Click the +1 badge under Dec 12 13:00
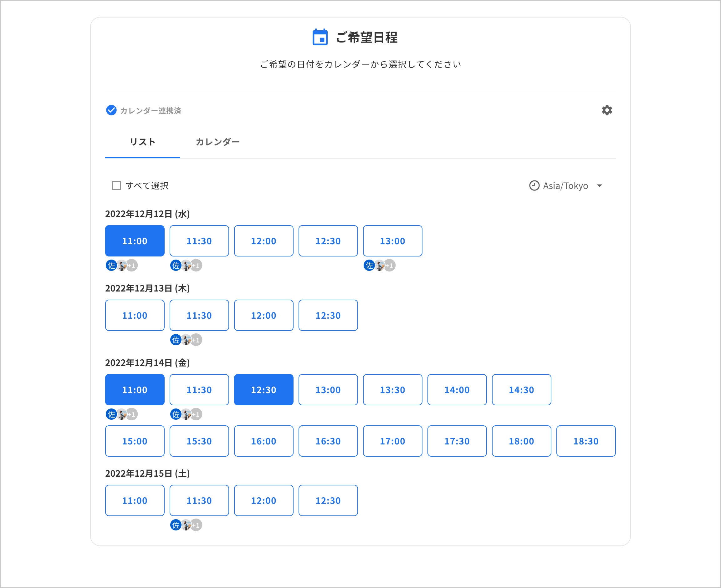721x588 pixels. click(390, 266)
